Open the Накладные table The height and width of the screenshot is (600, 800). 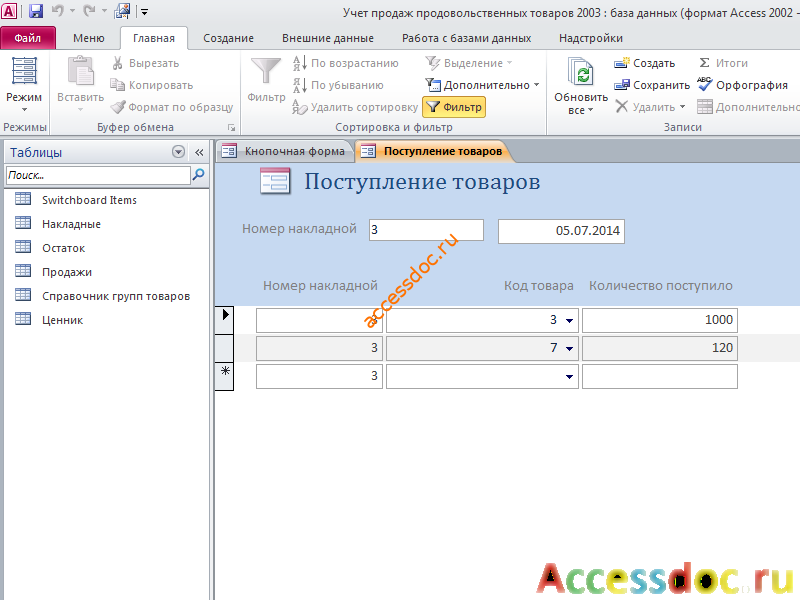(71, 224)
